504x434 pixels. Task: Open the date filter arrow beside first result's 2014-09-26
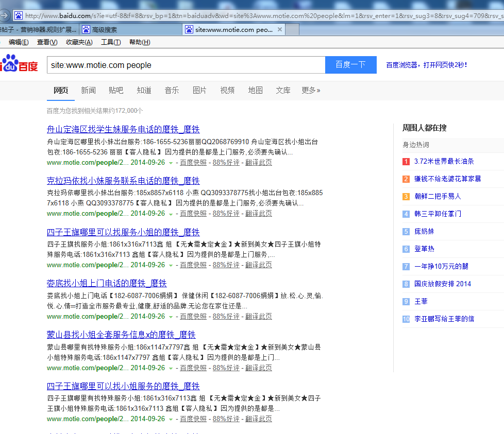pos(171,163)
